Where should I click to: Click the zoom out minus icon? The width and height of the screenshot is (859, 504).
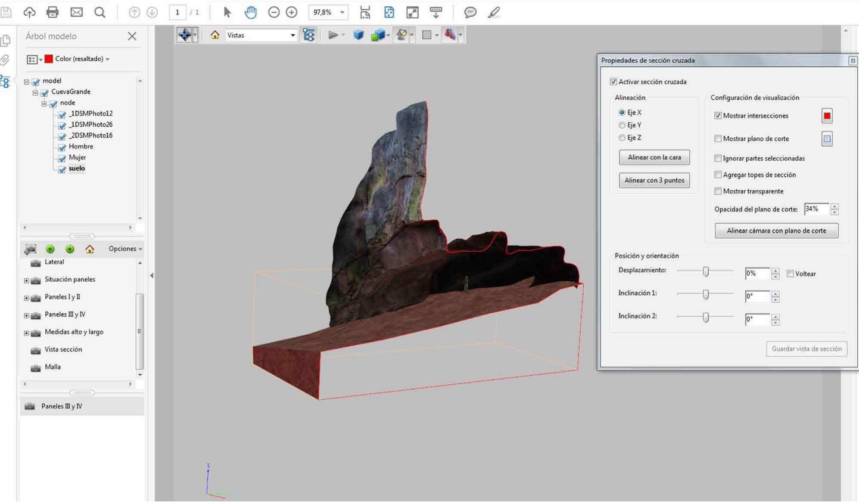tap(274, 12)
